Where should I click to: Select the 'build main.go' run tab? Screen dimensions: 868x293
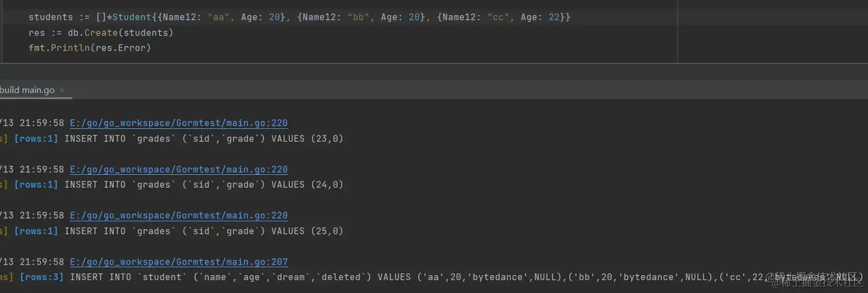(x=28, y=90)
